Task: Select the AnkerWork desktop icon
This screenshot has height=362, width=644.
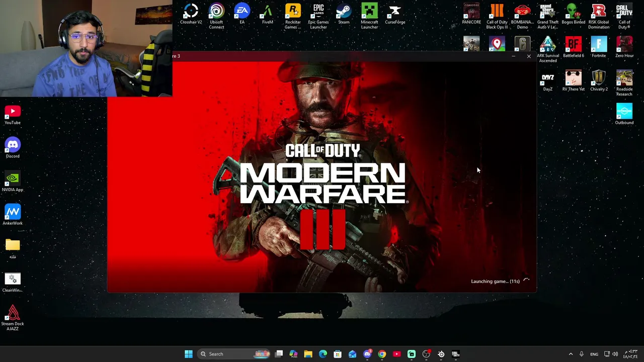Action: point(13,215)
